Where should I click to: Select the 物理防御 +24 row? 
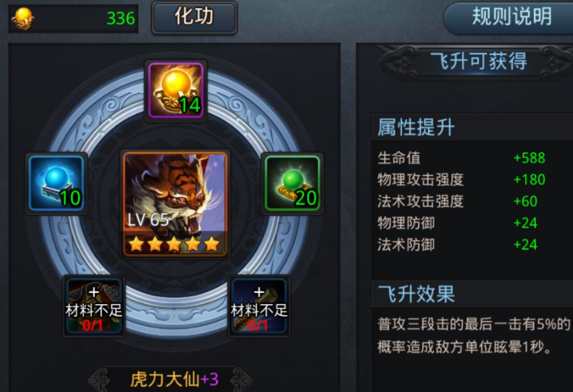coord(472,223)
